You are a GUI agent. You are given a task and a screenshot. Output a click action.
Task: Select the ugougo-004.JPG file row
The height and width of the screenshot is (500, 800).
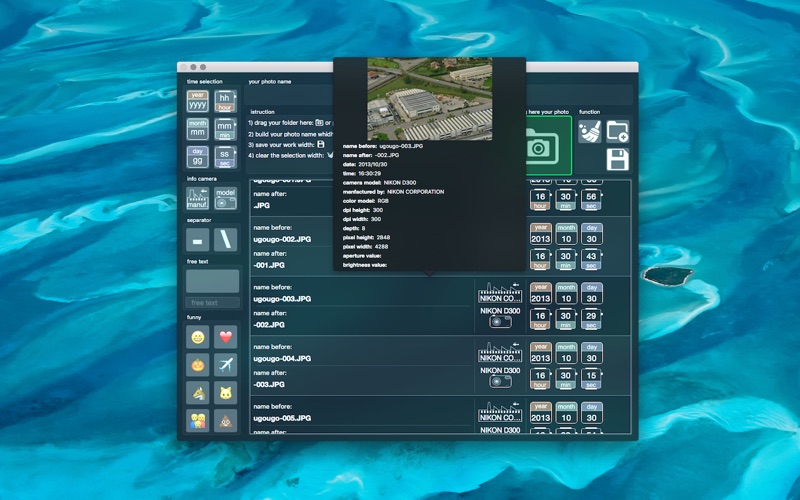[x=360, y=357]
